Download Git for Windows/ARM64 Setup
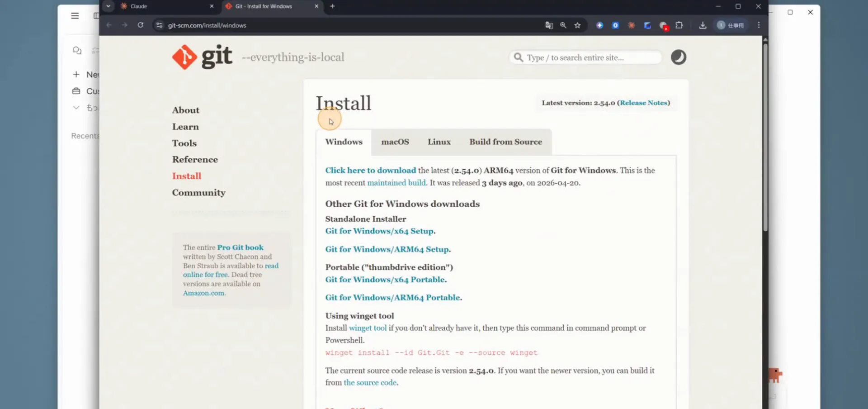This screenshot has width=868, height=409. pyautogui.click(x=387, y=249)
